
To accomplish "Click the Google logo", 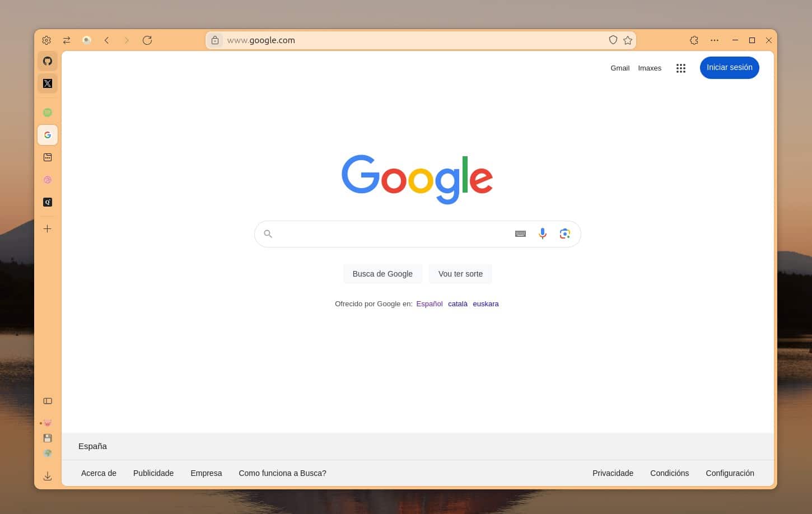I will [417, 179].
